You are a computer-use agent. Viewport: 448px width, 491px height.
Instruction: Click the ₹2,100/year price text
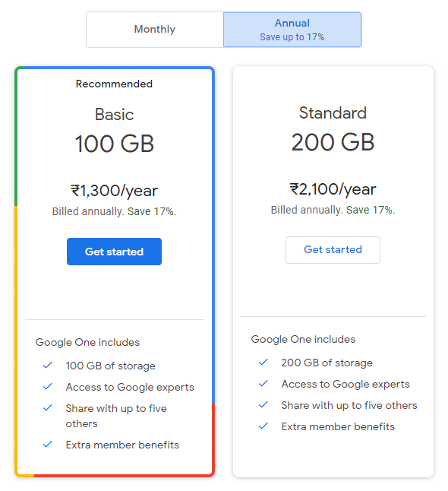coord(333,189)
